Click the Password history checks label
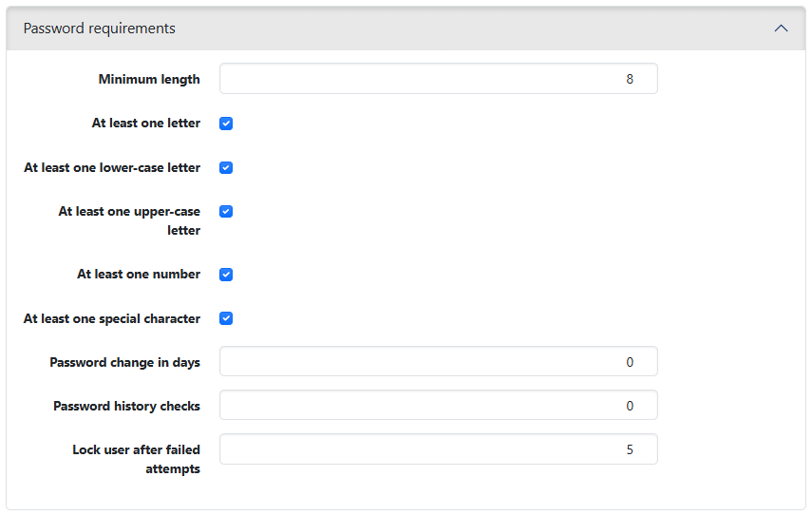Viewport: 812px width, 515px height. tap(126, 406)
